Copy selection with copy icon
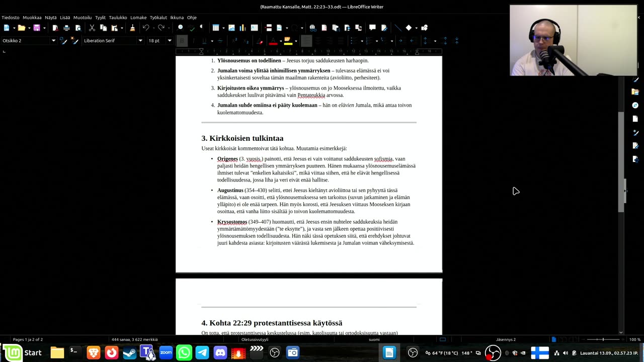The height and width of the screenshot is (362, 644). click(103, 28)
